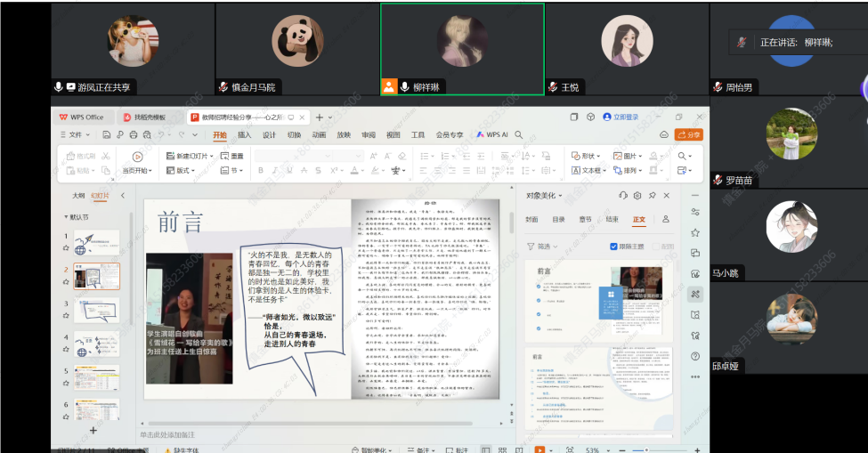Click the save icon in quick toolbar
Screen dimensions: 868x453
106,135
